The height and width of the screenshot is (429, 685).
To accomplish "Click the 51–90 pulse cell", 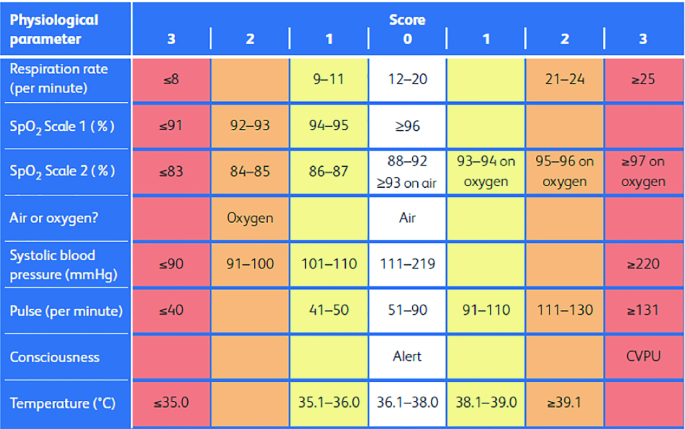I will [407, 310].
